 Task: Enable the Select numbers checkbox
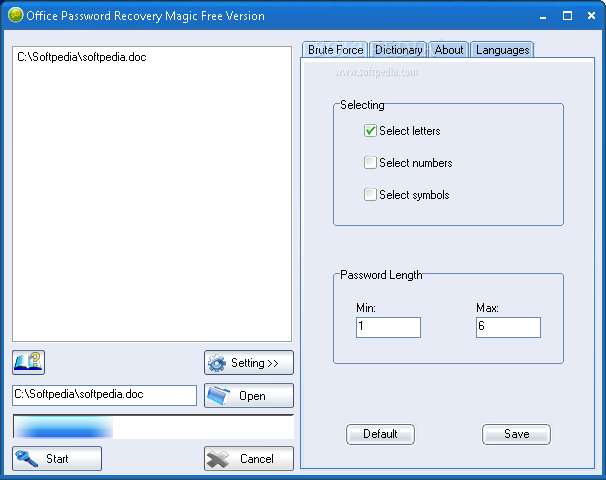click(x=371, y=163)
